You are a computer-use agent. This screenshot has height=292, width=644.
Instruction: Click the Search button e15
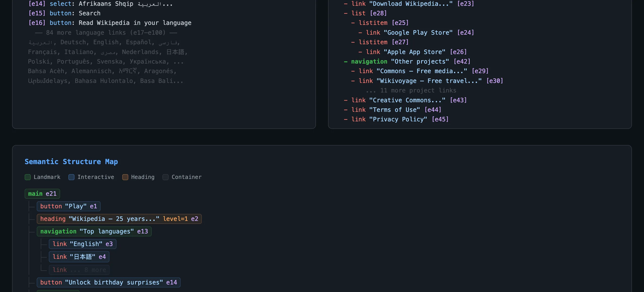pos(75,13)
